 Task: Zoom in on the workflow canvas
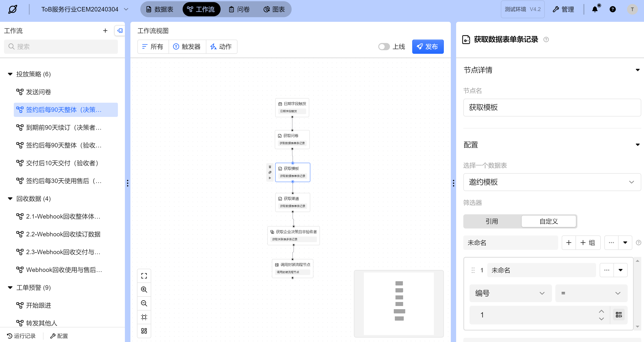click(x=144, y=289)
